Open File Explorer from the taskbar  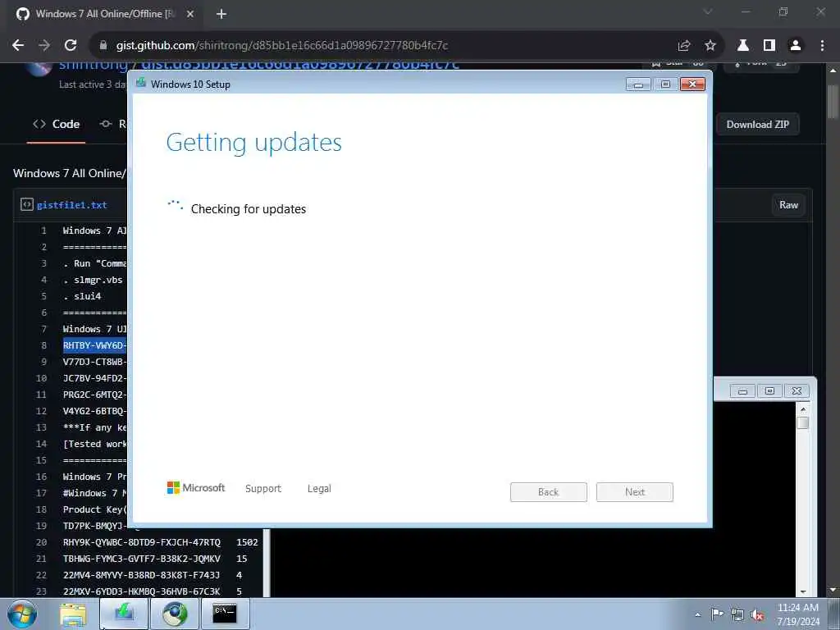[x=73, y=614]
